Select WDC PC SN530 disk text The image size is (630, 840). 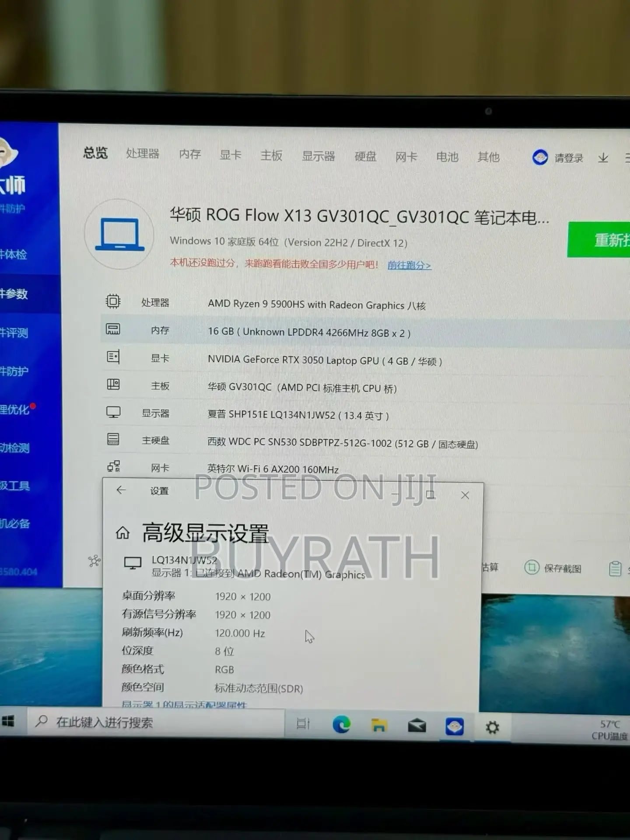click(343, 443)
